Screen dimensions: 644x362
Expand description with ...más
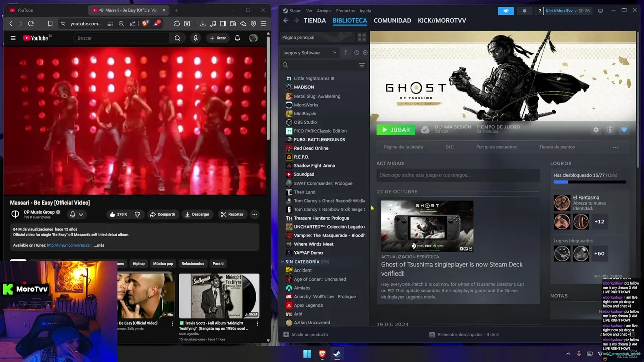(99, 245)
